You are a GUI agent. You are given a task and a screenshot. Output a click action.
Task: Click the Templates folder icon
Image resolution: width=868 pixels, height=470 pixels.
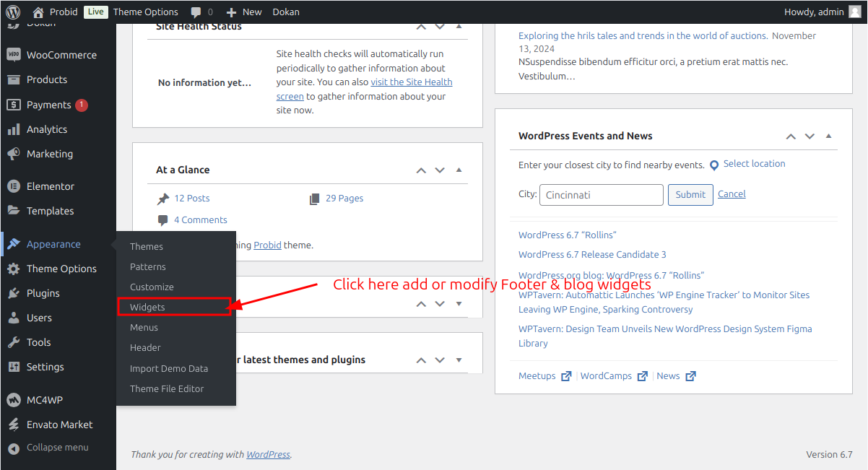point(13,211)
